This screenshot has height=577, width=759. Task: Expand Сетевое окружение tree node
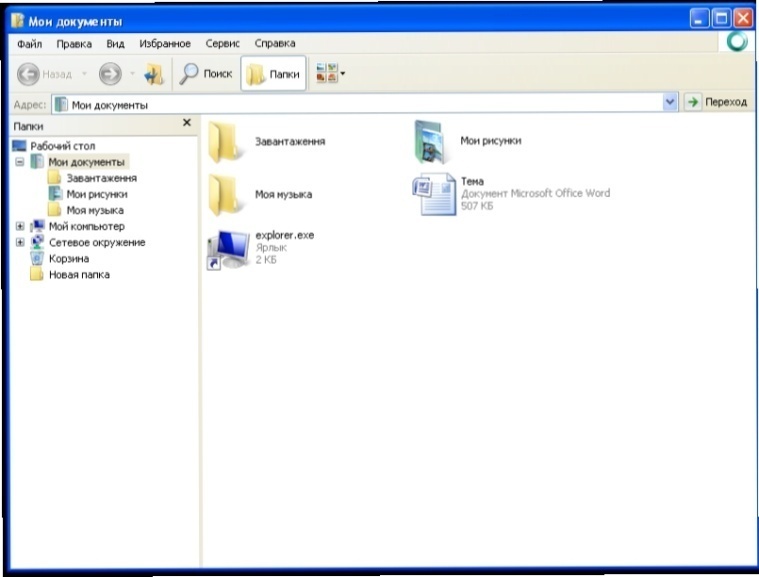(20, 242)
